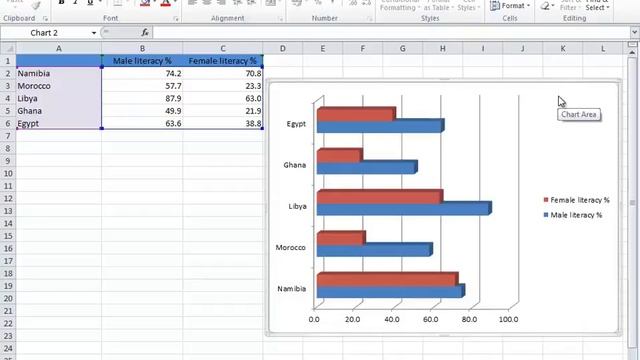Select the cell with value 23.3
The image size is (640, 360).
point(223,86)
